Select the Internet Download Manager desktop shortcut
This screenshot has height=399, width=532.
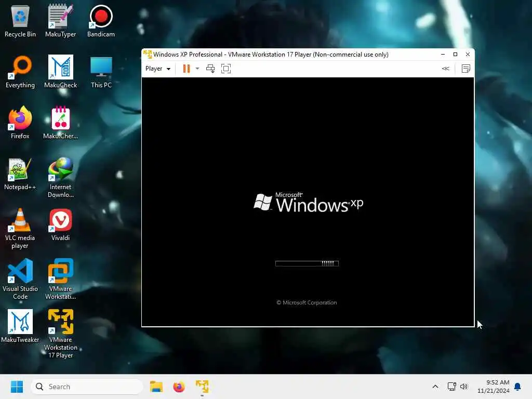point(60,178)
